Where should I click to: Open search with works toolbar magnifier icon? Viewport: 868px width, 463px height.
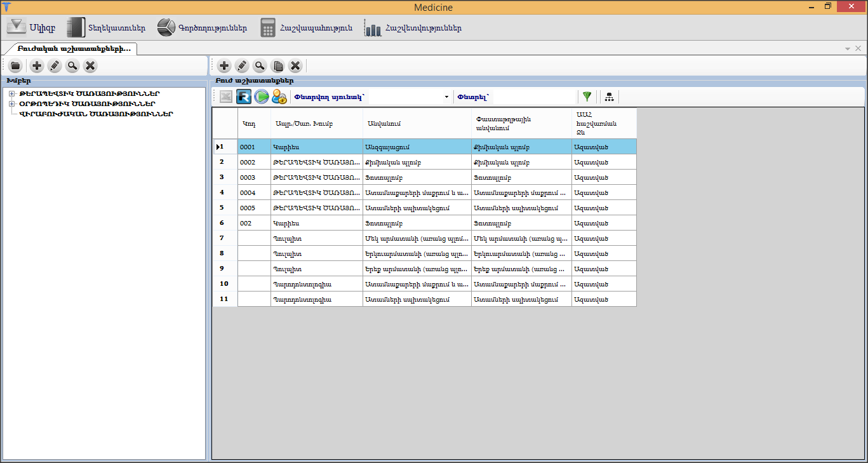[x=260, y=65]
